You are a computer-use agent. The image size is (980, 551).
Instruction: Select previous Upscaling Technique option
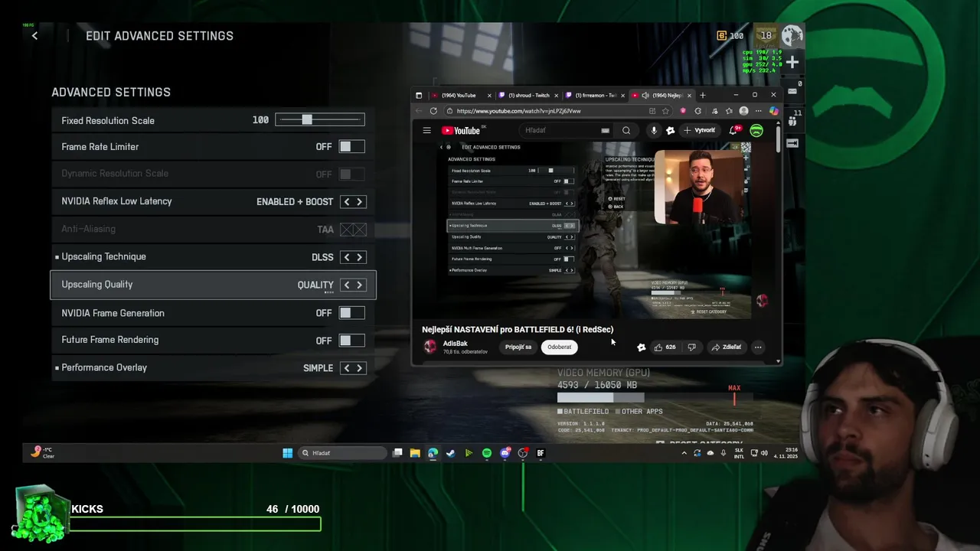click(x=347, y=257)
